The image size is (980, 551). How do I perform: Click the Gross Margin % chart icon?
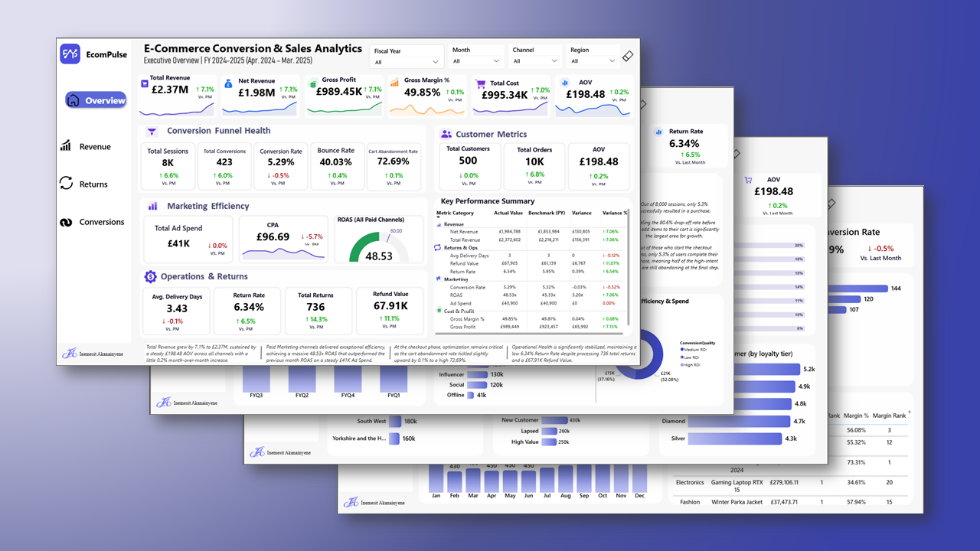click(x=394, y=83)
